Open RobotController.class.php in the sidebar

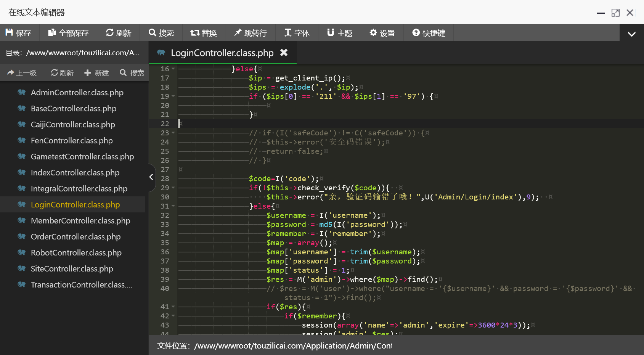76,253
